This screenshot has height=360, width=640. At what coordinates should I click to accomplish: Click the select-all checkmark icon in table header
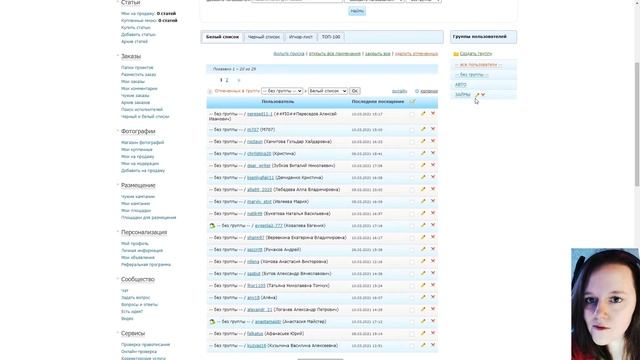tap(412, 101)
